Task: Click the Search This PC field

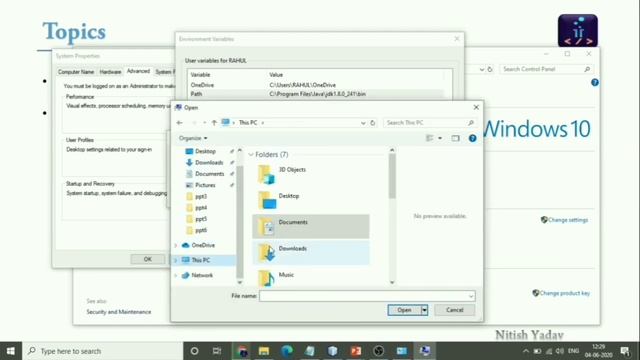Action: (x=430, y=122)
